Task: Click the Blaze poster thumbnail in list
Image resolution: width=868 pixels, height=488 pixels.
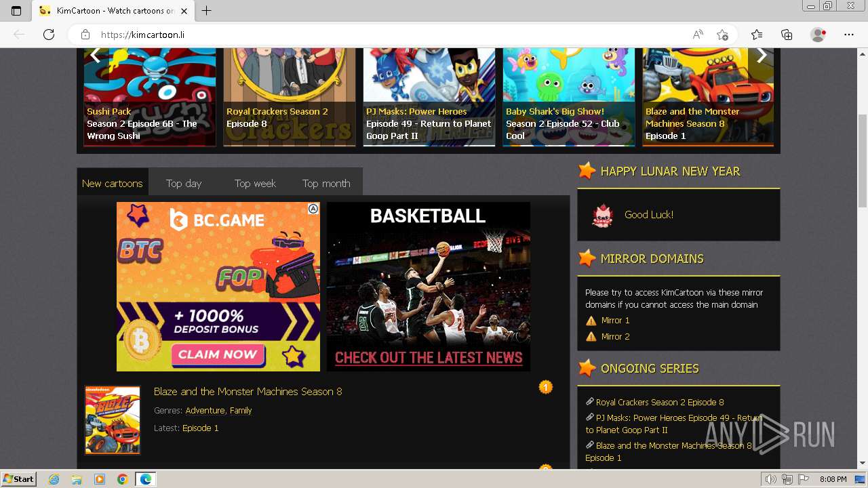Action: tap(113, 420)
